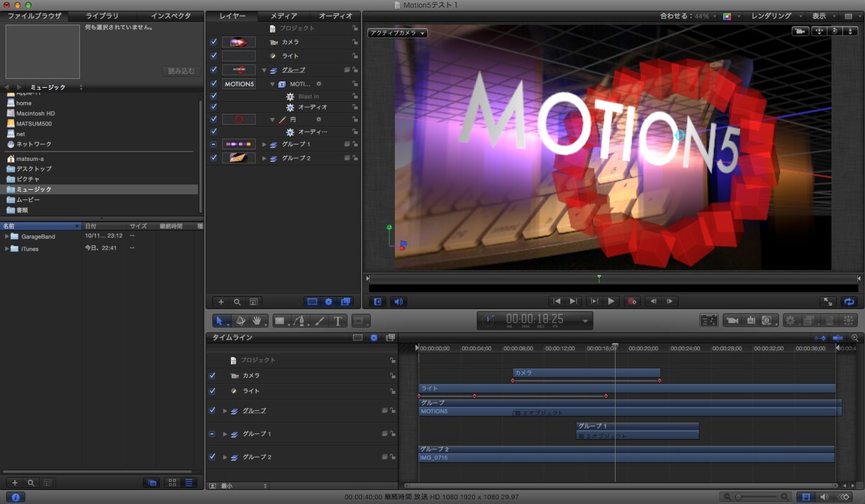Screen dimensions: 865x504
Task: Switch file browser to icon view
Action: click(x=172, y=483)
